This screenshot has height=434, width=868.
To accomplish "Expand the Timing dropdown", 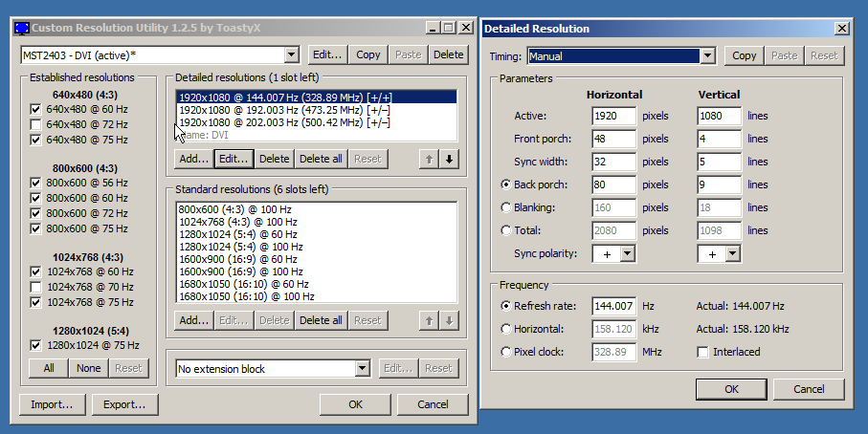I will point(707,56).
